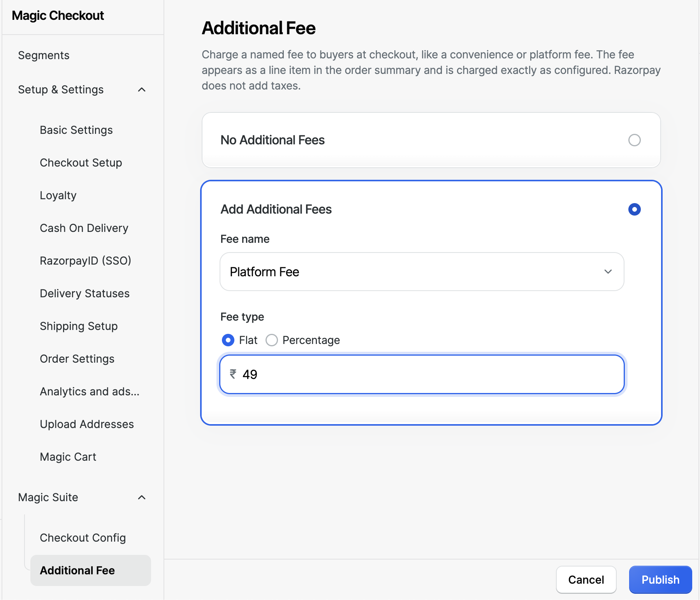Click the Magic Checkout heading

tap(58, 16)
